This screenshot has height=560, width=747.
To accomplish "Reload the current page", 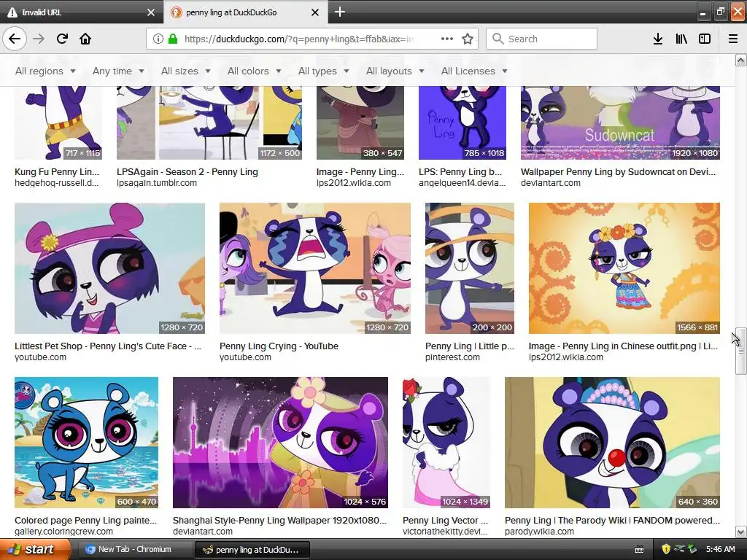I will click(x=62, y=39).
